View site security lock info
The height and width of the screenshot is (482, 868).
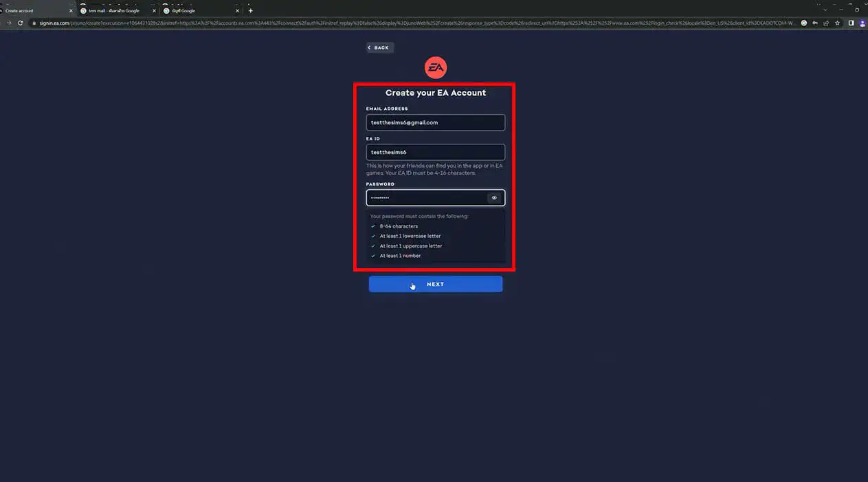[x=34, y=23]
